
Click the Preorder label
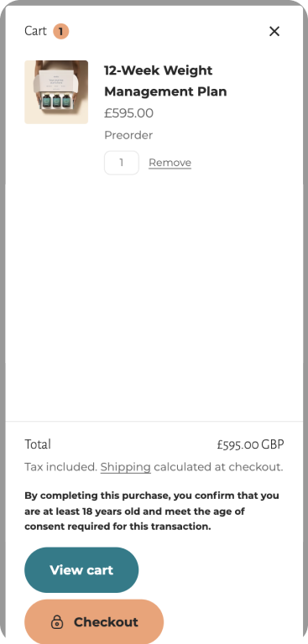(128, 135)
